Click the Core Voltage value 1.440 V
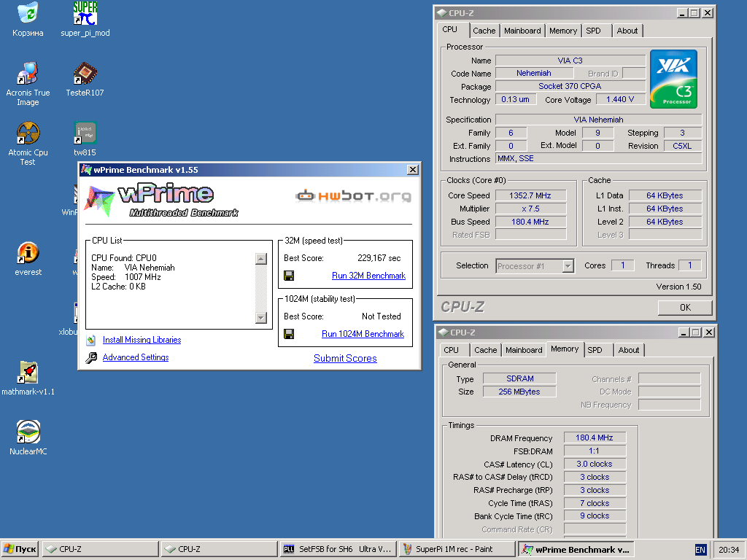The image size is (747, 560). click(620, 99)
